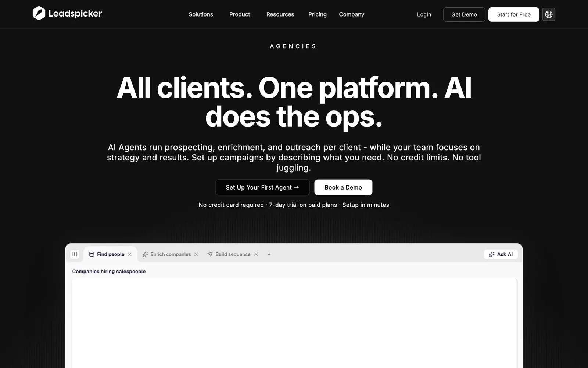The height and width of the screenshot is (368, 588).
Task: Open the globe language selector
Action: click(x=549, y=14)
